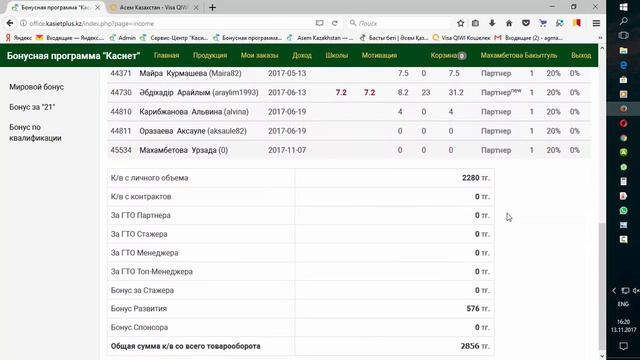The image size is (640, 360).
Task: Bookmark this page with the star icon
Action: [x=460, y=23]
